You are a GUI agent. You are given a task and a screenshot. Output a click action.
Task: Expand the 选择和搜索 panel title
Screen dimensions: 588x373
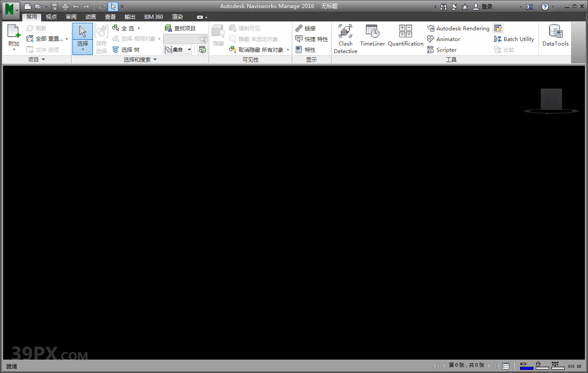click(140, 59)
